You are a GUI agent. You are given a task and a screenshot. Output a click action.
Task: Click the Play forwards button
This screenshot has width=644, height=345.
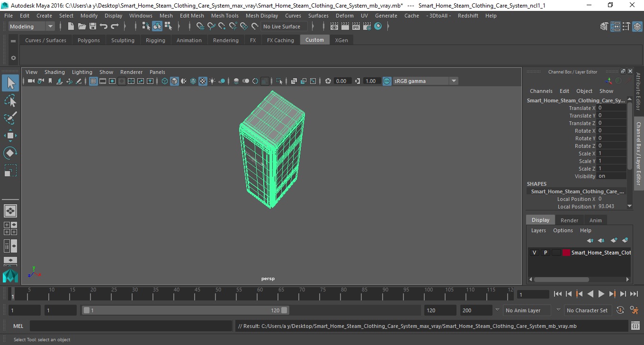(x=601, y=294)
